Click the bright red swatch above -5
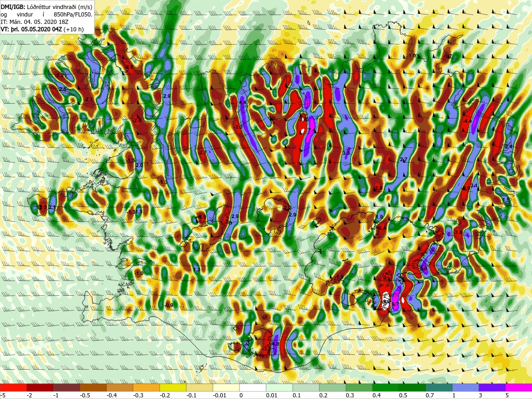Viewport: 532px width, 399px height. [13, 387]
